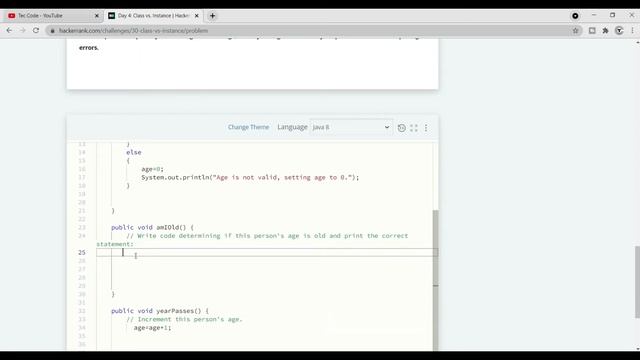The width and height of the screenshot is (640, 360).
Task: Click 'public void amIOld() {' line
Action: pyautogui.click(x=153, y=227)
